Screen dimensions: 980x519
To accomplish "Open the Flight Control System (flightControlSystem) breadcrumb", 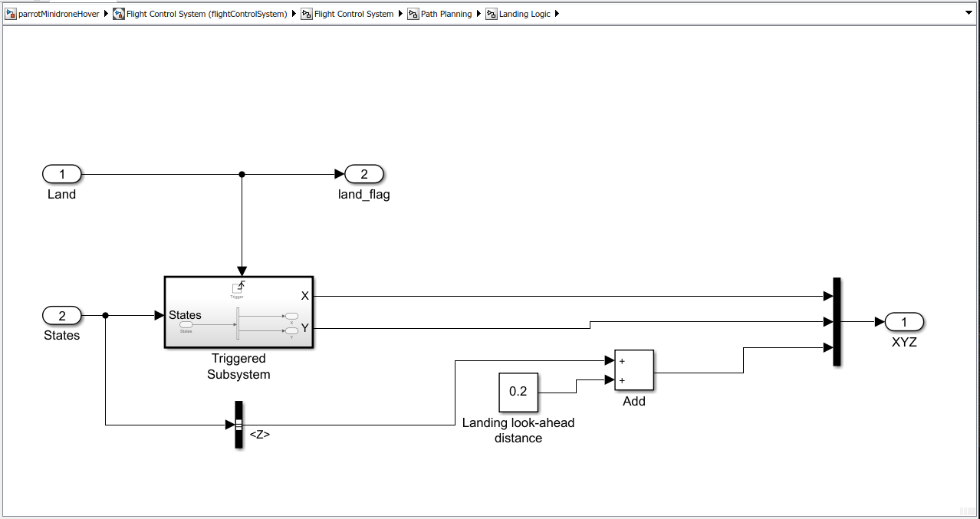I will click(206, 14).
